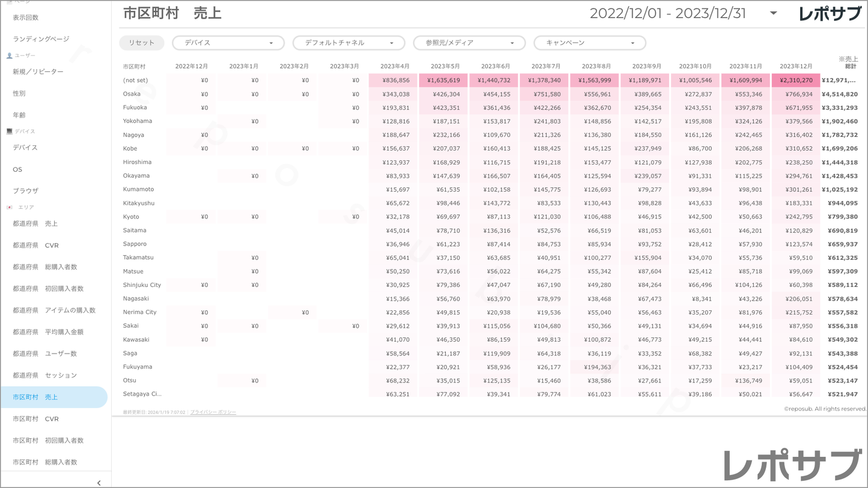
Task: Click the レポサブ logo in header
Action: 830,14
